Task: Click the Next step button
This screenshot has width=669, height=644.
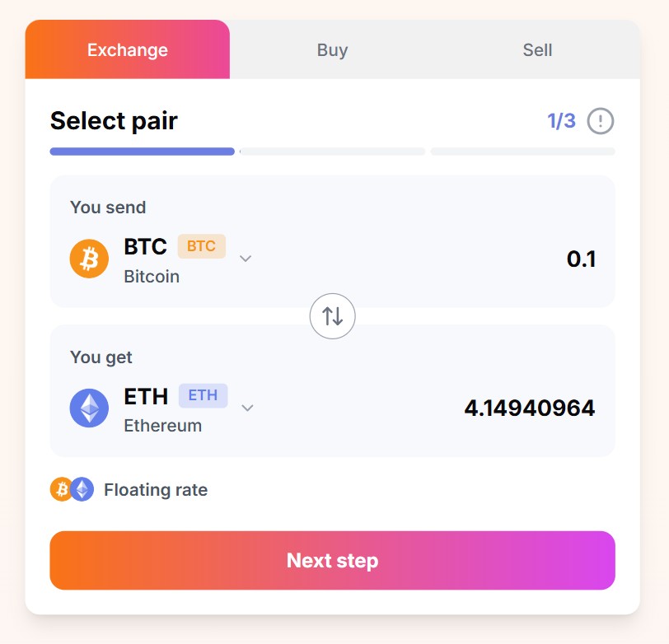Action: point(332,560)
